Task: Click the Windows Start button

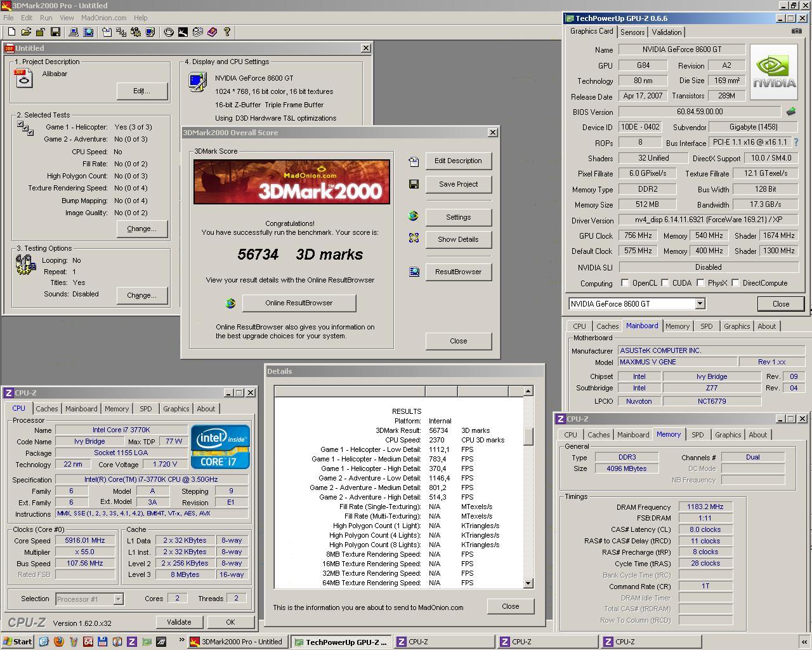Action: point(18,642)
